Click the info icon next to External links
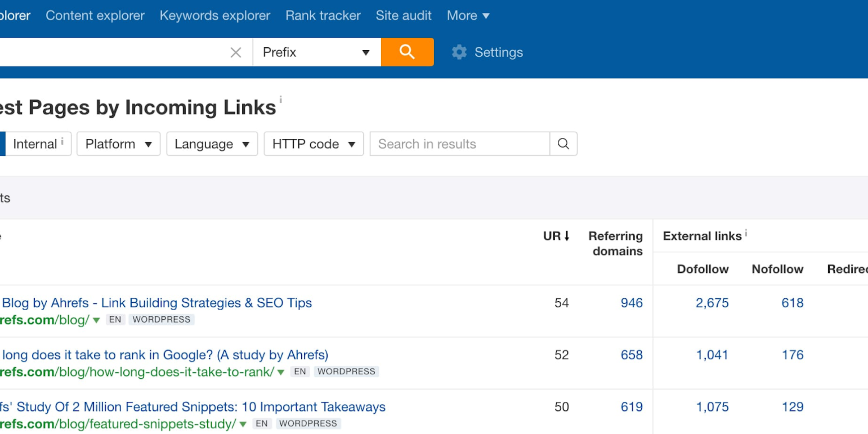This screenshot has height=434, width=868. [746, 233]
